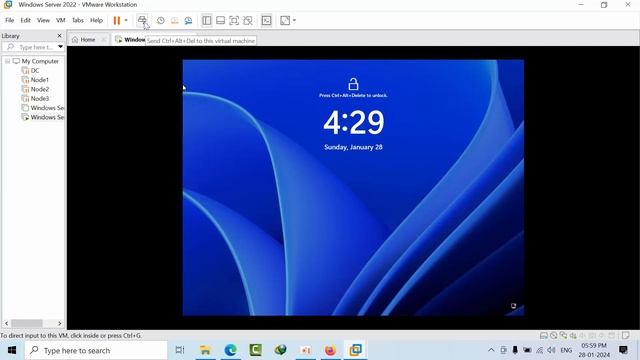Click the orange Suspend/Pause VM button
This screenshot has width=640, height=360.
coord(117,20)
